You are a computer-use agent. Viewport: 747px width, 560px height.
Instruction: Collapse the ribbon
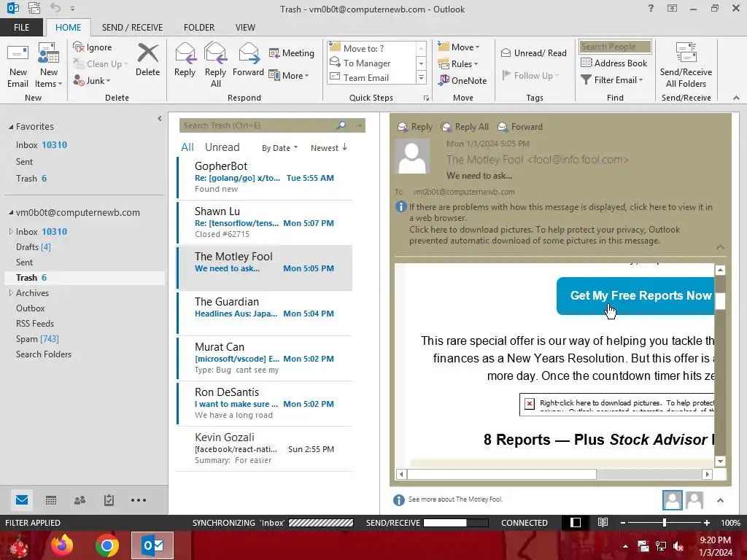[736, 98]
